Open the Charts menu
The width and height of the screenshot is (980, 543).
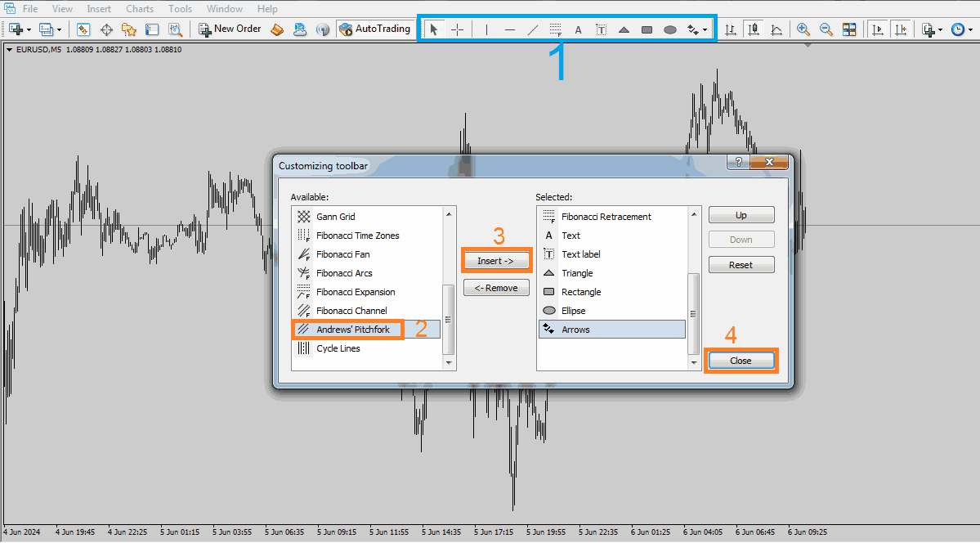[x=140, y=9]
